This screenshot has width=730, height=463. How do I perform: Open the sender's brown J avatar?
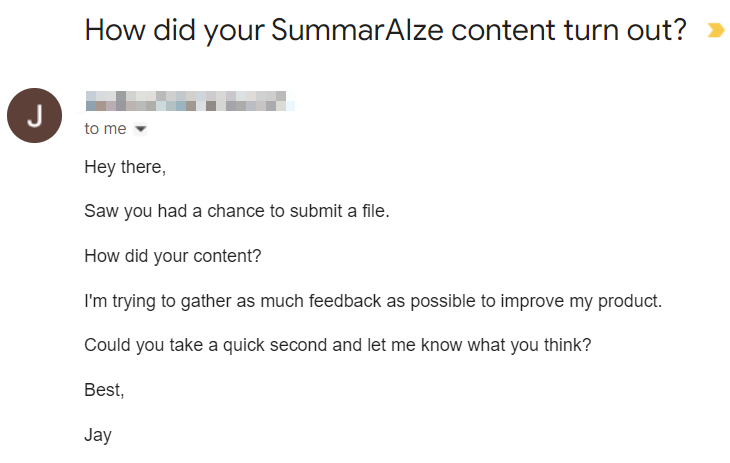pyautogui.click(x=34, y=116)
